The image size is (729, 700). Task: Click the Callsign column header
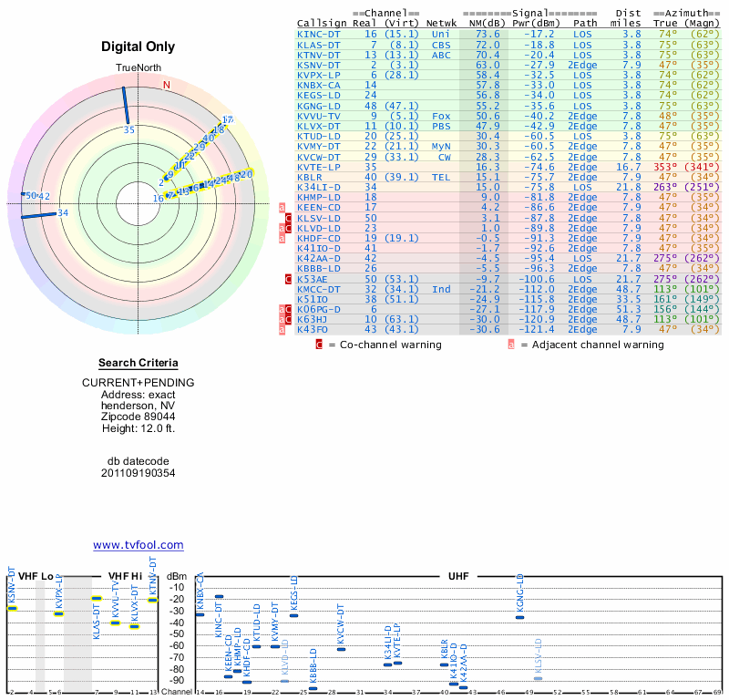322,23
